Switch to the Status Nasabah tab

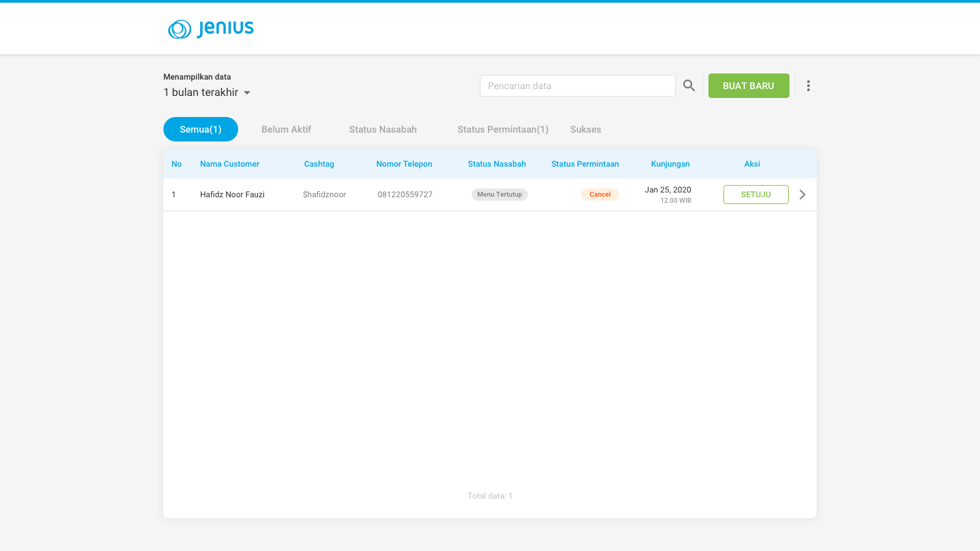[383, 129]
